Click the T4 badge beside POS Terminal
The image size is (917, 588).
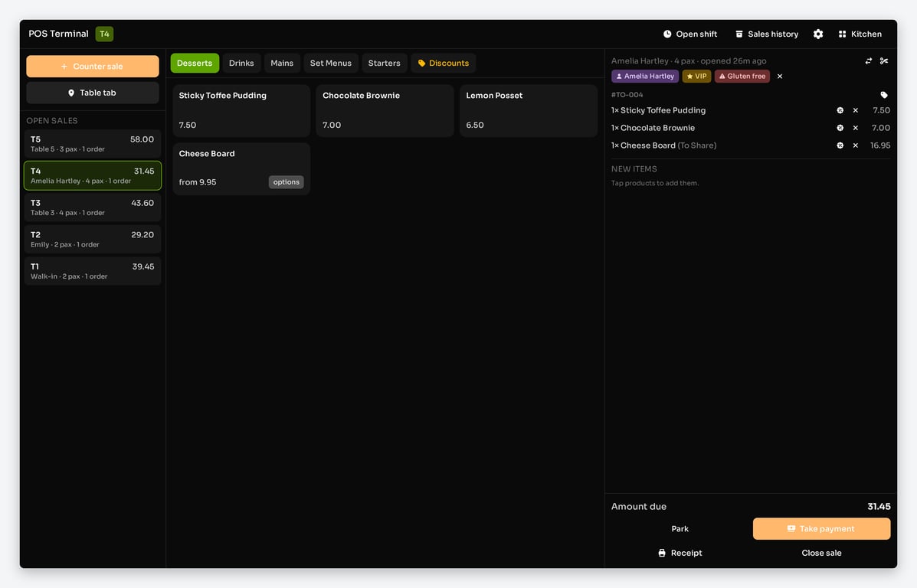pyautogui.click(x=104, y=34)
